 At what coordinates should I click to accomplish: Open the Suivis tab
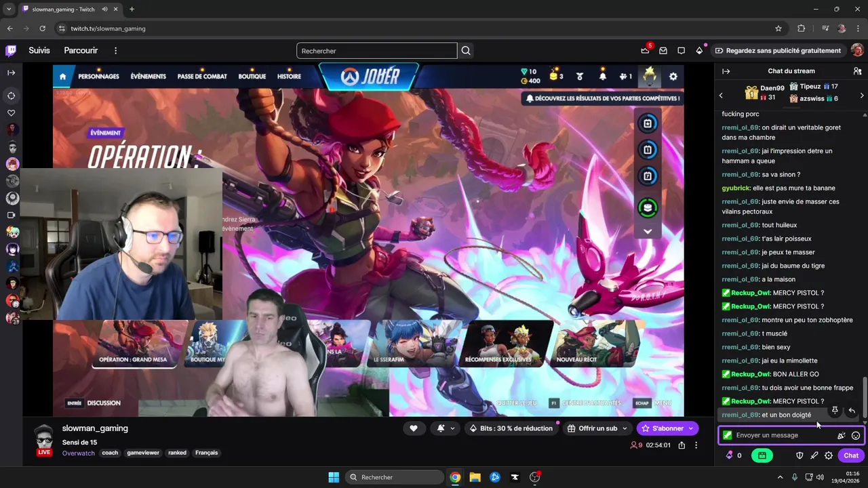point(39,51)
